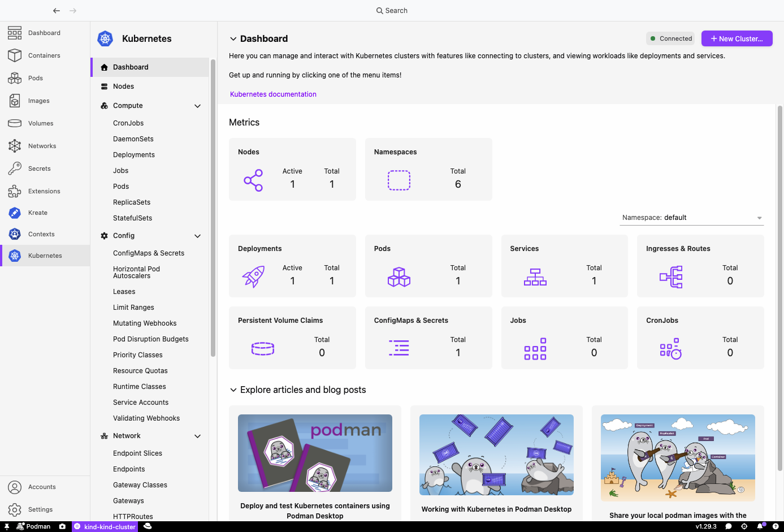Image resolution: width=784 pixels, height=532 pixels.
Task: Click the CronJobs clock icon
Action: click(671, 349)
